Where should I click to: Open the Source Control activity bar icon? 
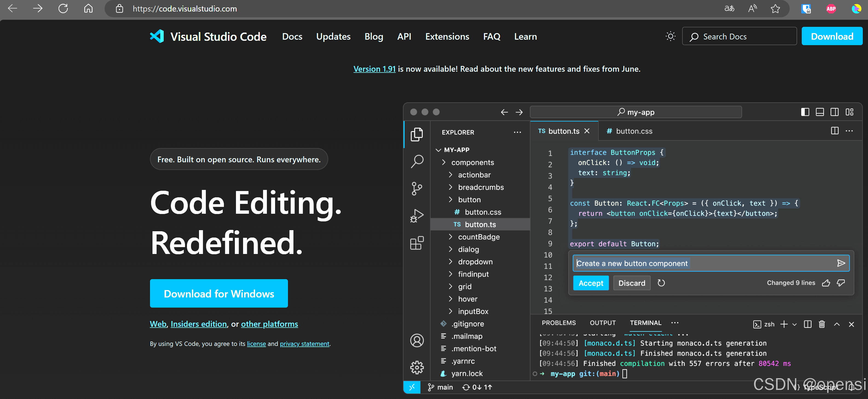[417, 188]
